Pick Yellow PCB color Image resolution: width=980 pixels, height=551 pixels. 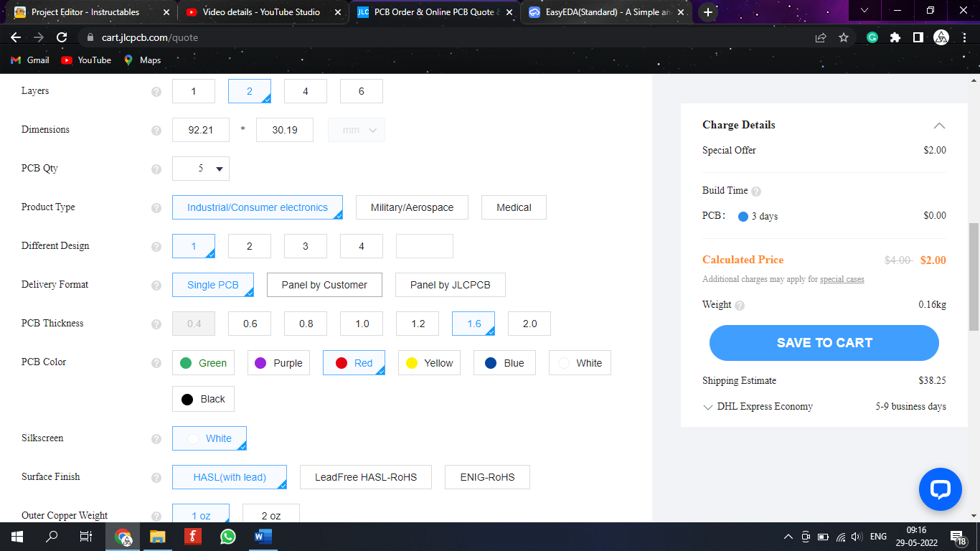(429, 363)
